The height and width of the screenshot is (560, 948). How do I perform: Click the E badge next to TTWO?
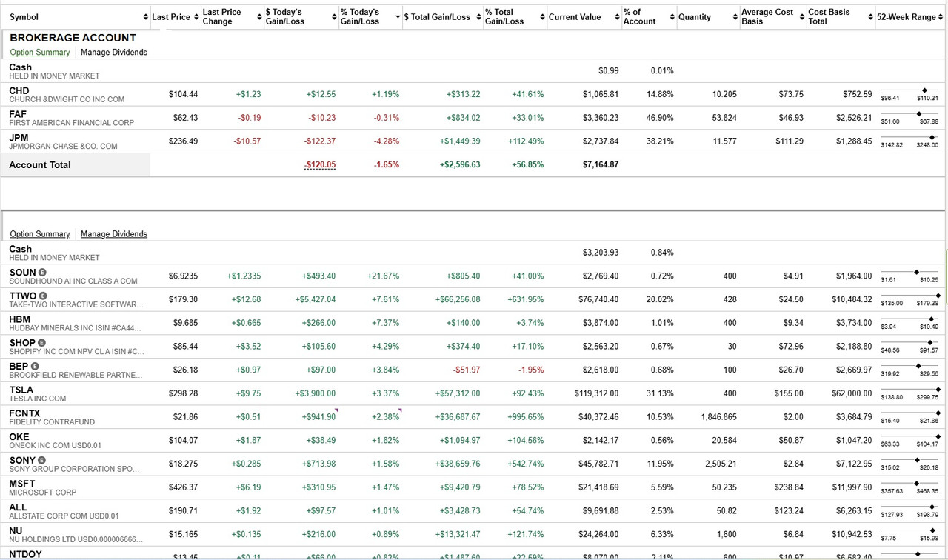tap(43, 296)
